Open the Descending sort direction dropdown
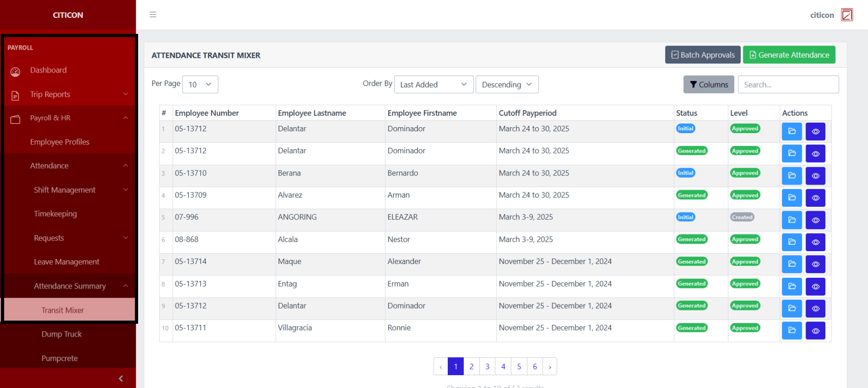Viewport: 868px width, 388px height. [x=506, y=84]
